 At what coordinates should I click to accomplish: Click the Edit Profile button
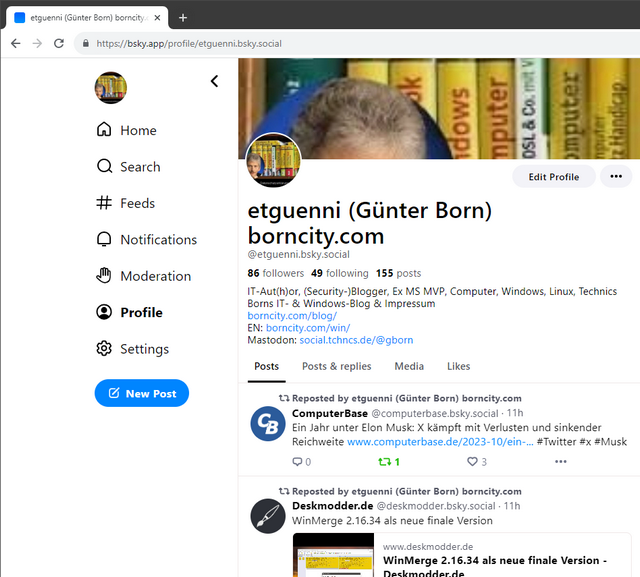pyautogui.click(x=553, y=177)
